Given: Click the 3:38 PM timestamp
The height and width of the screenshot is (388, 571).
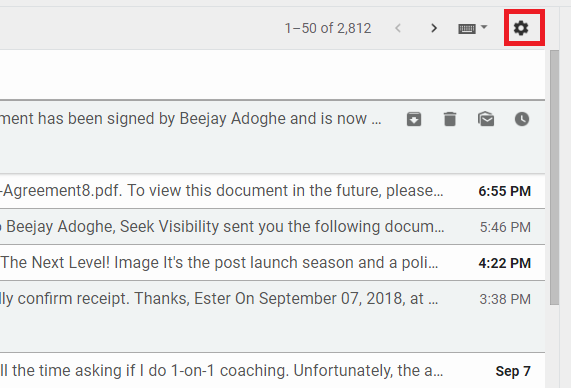Looking at the screenshot, I should click(505, 299).
